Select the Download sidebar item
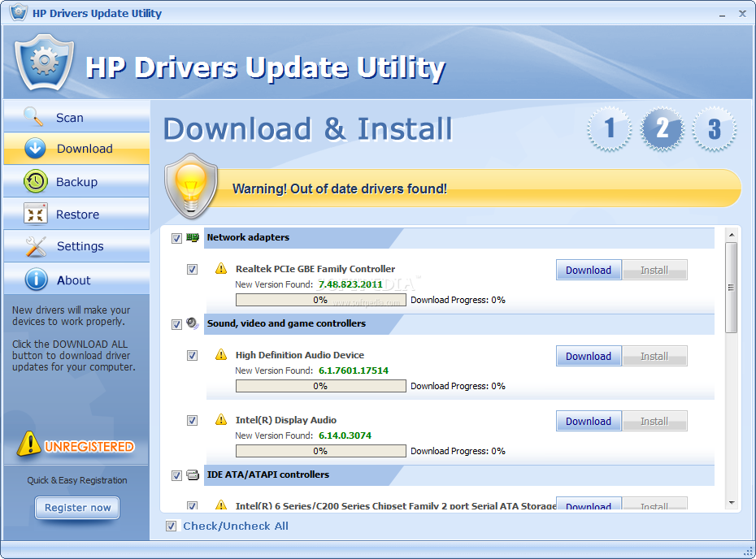This screenshot has width=756, height=559. coord(76,149)
